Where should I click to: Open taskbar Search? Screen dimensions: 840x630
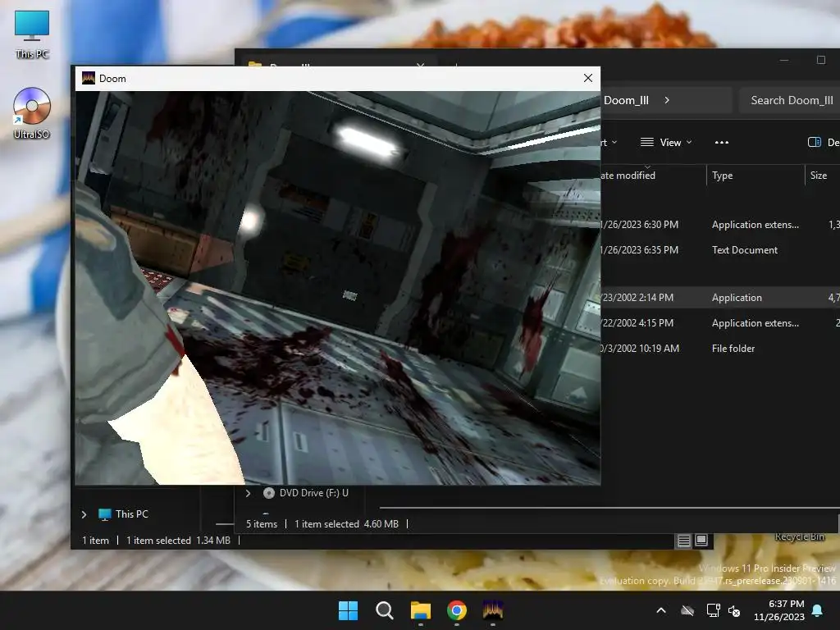[384, 610]
